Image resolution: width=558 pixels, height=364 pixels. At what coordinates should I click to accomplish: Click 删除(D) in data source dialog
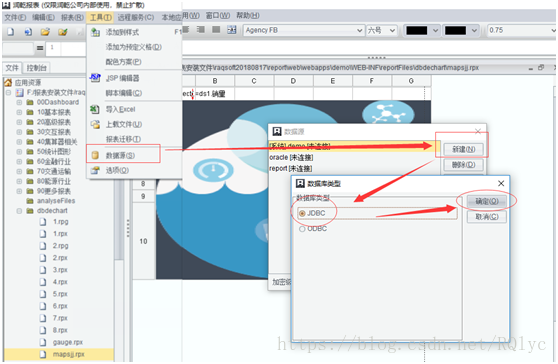click(x=463, y=165)
